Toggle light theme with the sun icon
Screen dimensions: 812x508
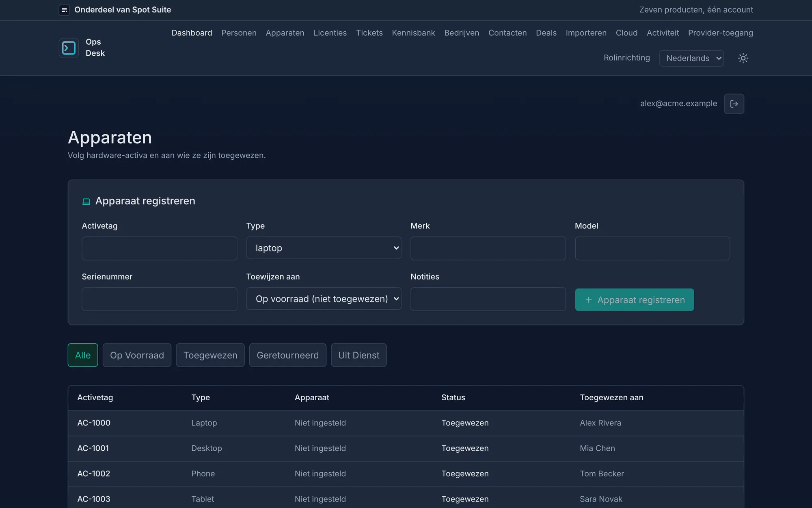coord(743,58)
